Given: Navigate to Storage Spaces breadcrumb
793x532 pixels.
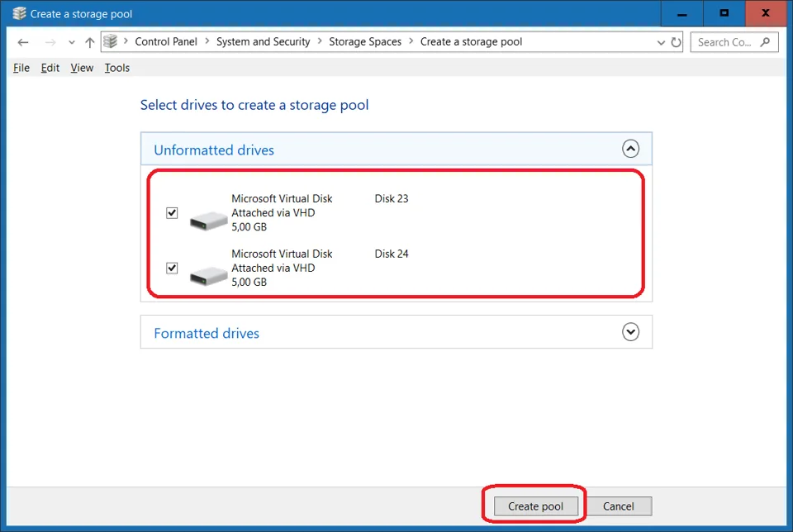Looking at the screenshot, I should 365,42.
